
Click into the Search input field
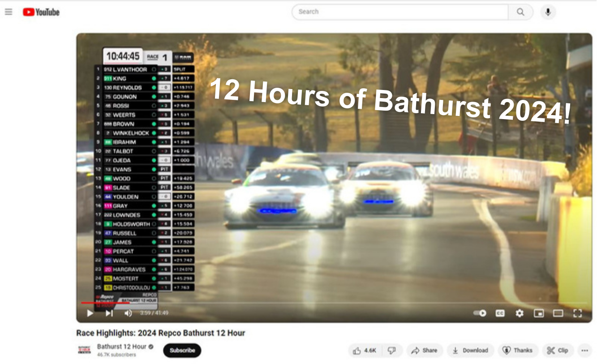[x=400, y=12]
